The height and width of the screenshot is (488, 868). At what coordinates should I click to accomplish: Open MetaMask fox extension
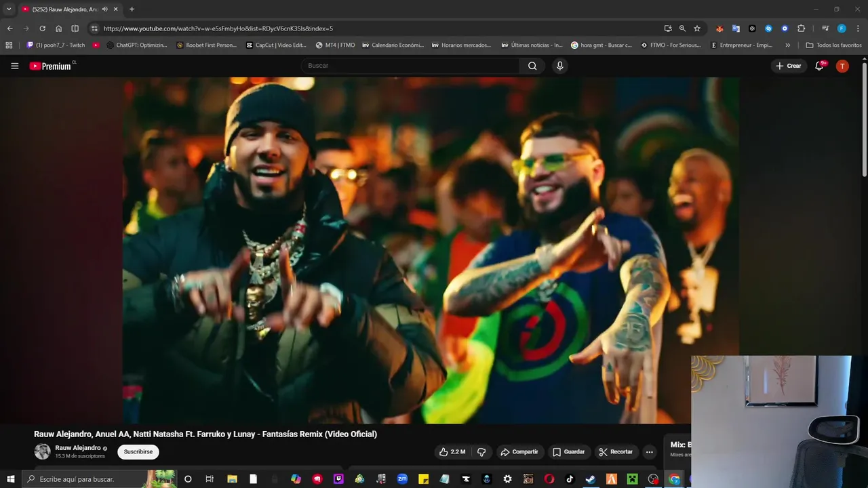719,28
